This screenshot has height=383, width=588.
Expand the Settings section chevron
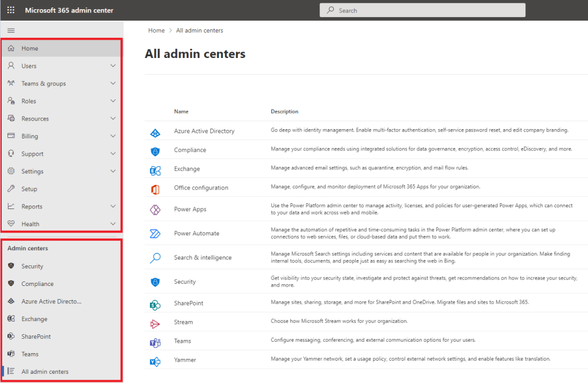tap(113, 171)
